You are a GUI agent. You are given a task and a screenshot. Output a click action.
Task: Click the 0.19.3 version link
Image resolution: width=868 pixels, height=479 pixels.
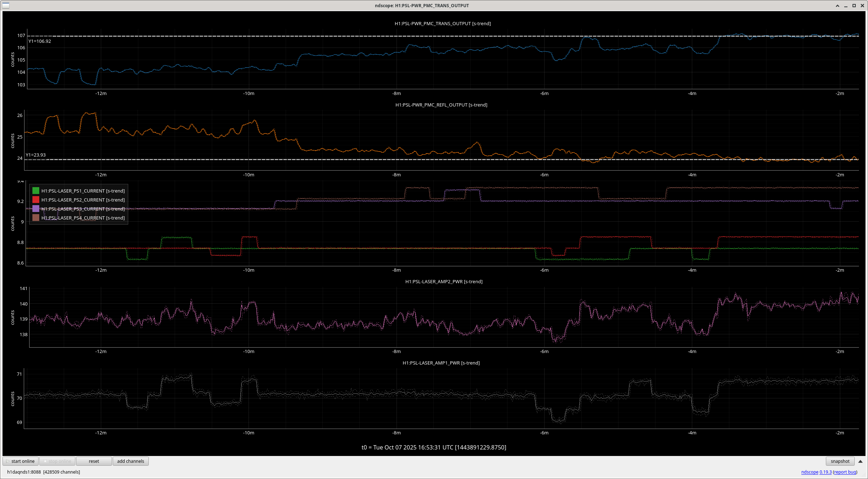826,472
